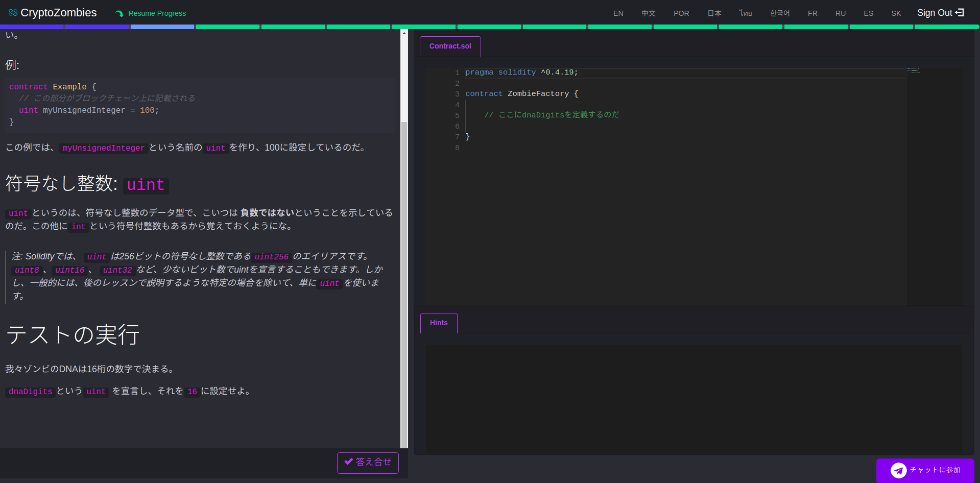Screen dimensions: 980x483
Task: Select the RU language option
Action: pos(840,13)
